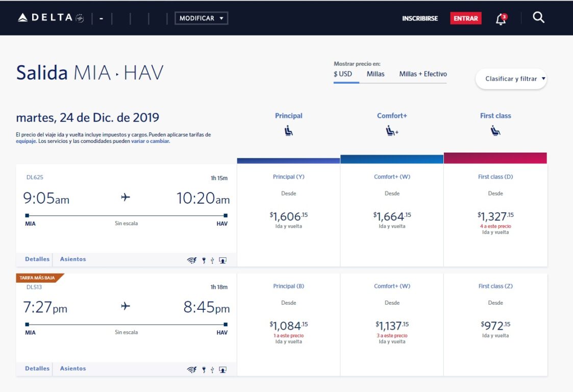The height and width of the screenshot is (392, 573).
Task: Click flight number DL513
Action: (x=34, y=287)
